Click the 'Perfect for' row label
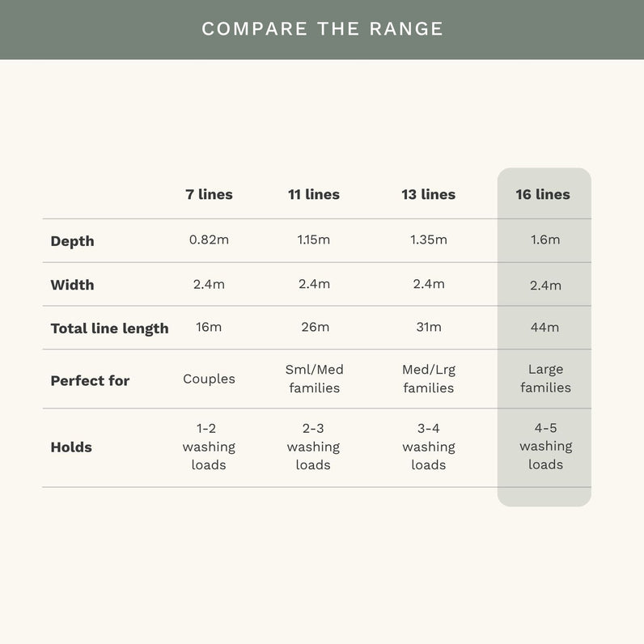This screenshot has height=644, width=644. [90, 381]
